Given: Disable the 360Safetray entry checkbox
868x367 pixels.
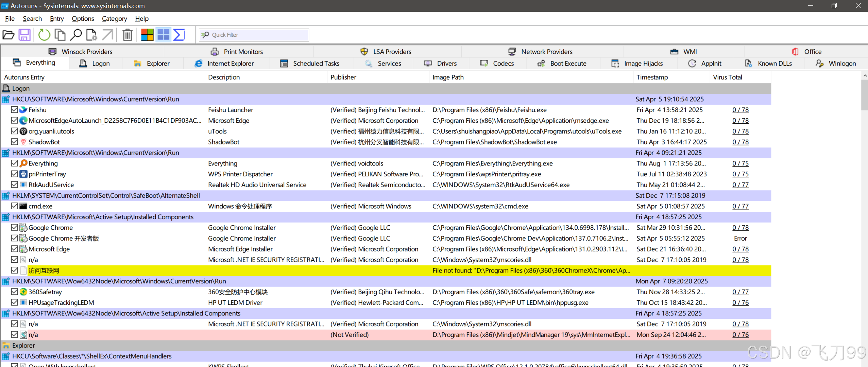Looking at the screenshot, I should (14, 292).
